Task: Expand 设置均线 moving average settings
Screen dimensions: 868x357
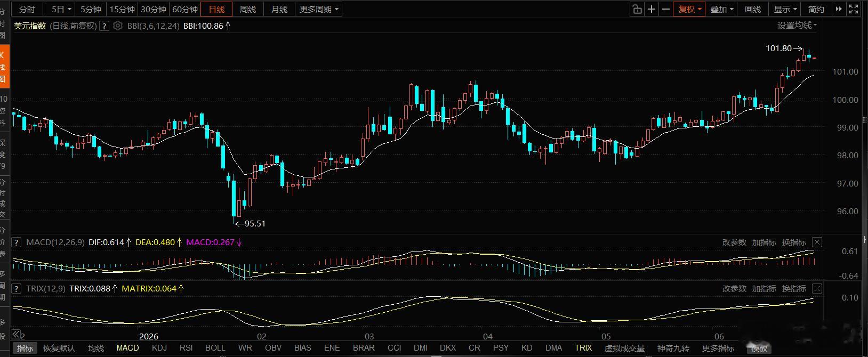Action: [797, 25]
